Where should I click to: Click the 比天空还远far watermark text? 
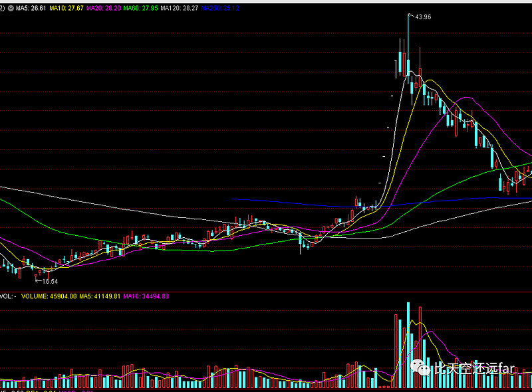(x=475, y=367)
